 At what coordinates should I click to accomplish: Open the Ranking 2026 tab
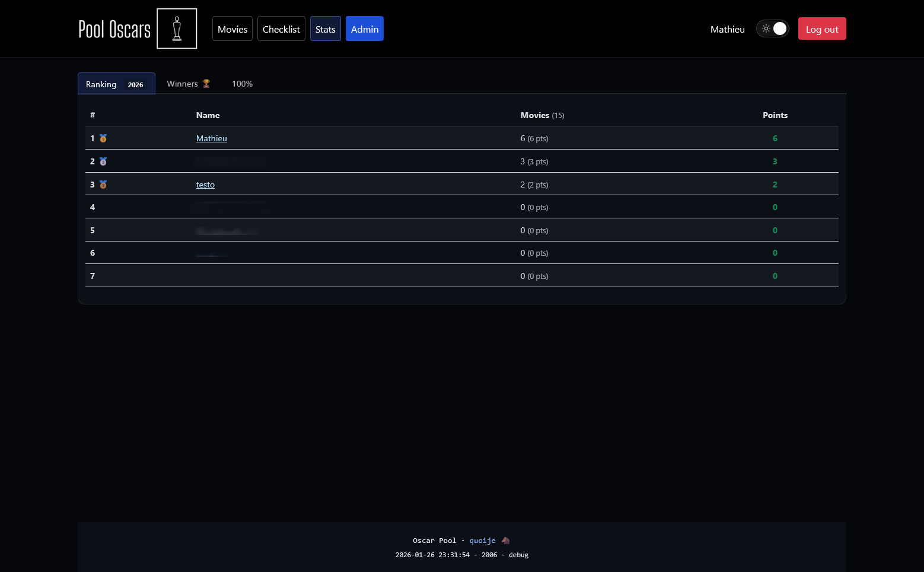click(x=116, y=84)
